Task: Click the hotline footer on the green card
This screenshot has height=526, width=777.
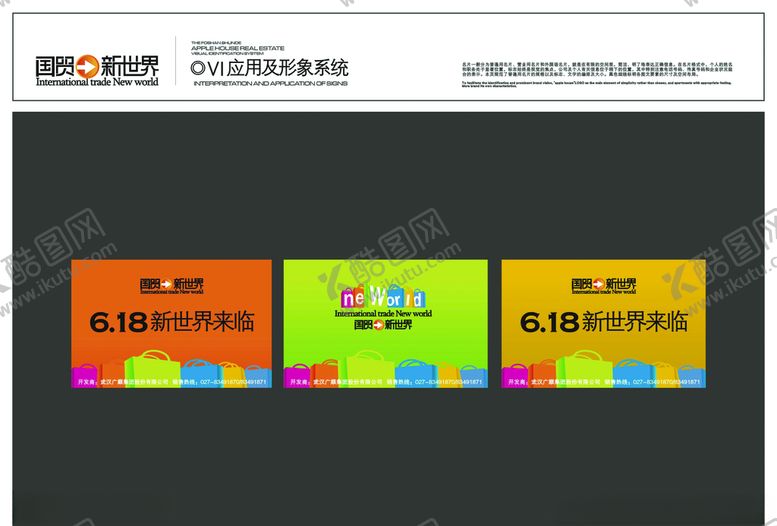Action: 386,382
